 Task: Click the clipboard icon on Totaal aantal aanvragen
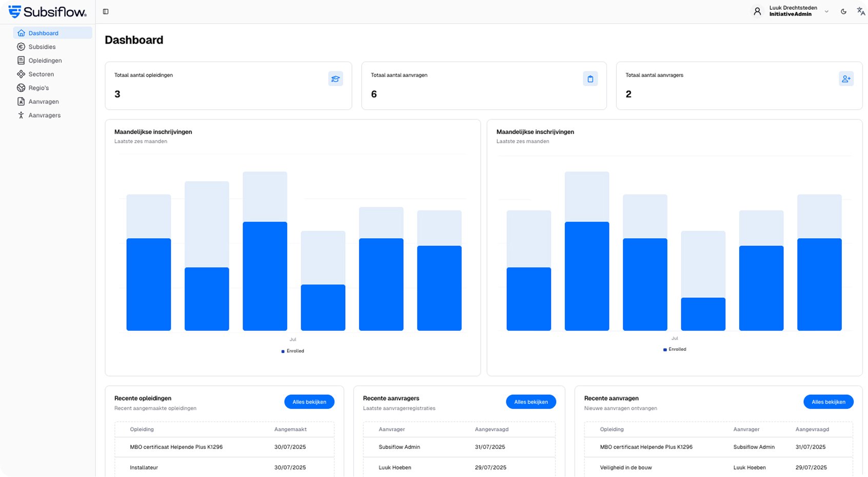point(590,78)
